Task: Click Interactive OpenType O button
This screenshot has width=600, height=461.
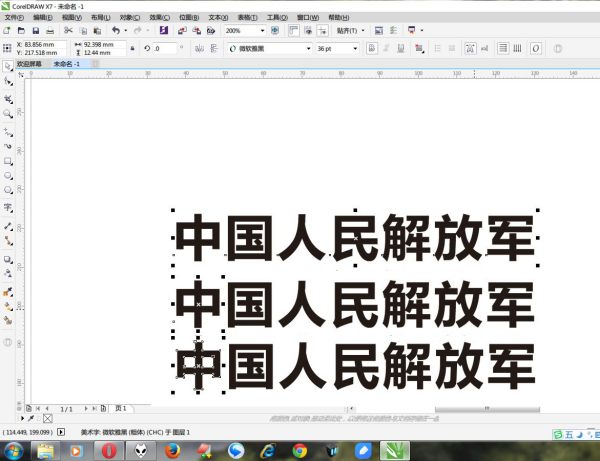Action: (x=536, y=48)
